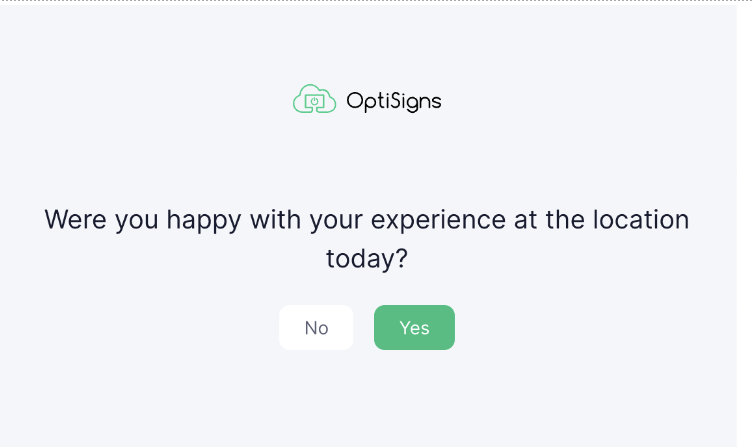Open the OptiSigns brand logo
The width and height of the screenshot is (754, 447).
pyautogui.click(x=366, y=100)
